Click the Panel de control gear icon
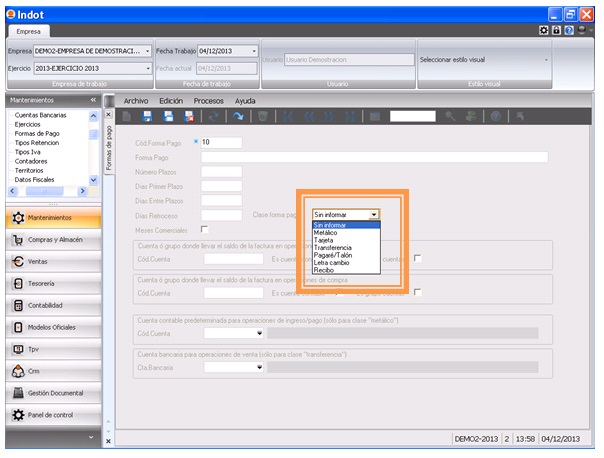 pyautogui.click(x=19, y=414)
